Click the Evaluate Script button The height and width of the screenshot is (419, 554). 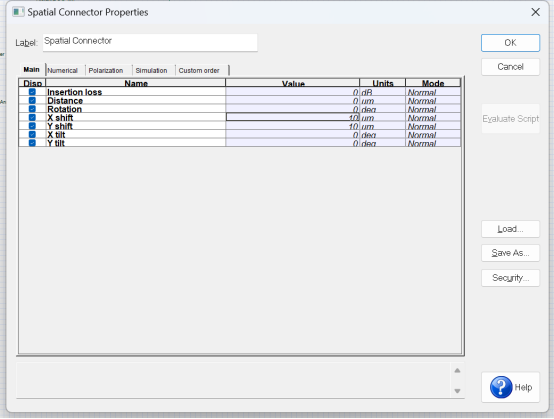[x=510, y=119]
